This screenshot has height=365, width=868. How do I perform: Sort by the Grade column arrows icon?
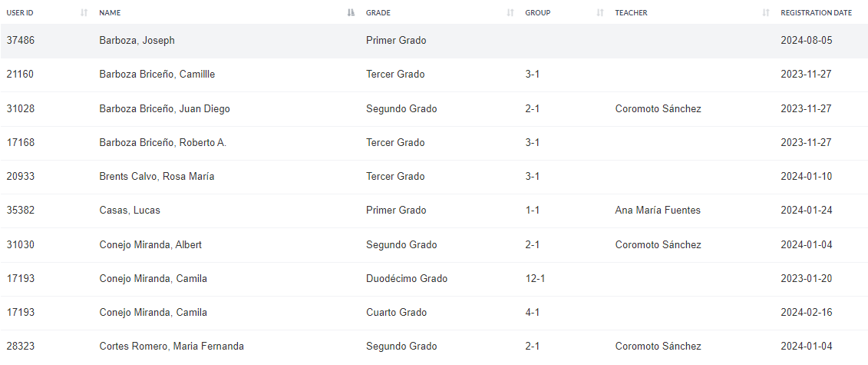coord(510,13)
